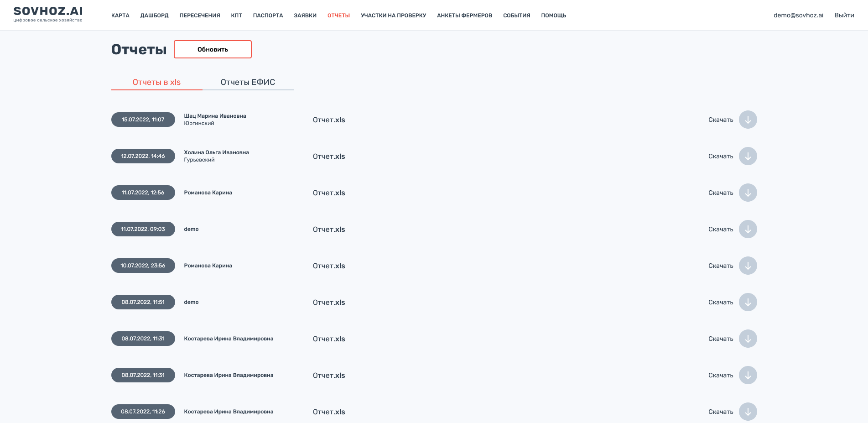Download Холина Ольга Ивановна report via arrow icon

[748, 156]
